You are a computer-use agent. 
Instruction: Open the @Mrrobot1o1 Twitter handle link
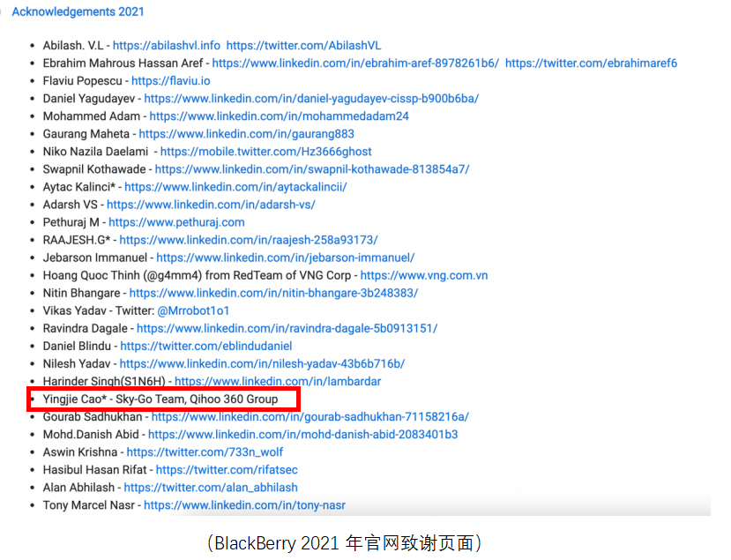coord(193,311)
